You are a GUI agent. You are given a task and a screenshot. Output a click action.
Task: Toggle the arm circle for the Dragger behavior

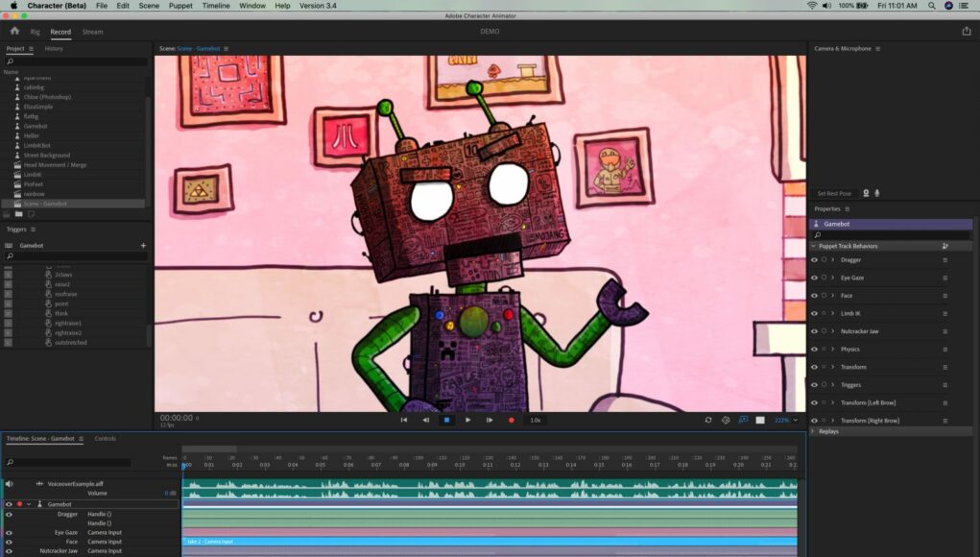click(x=824, y=260)
